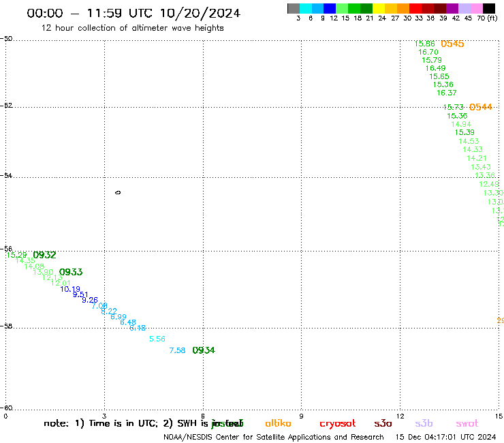Click the cryosat satellite legend label

pyautogui.click(x=338, y=424)
